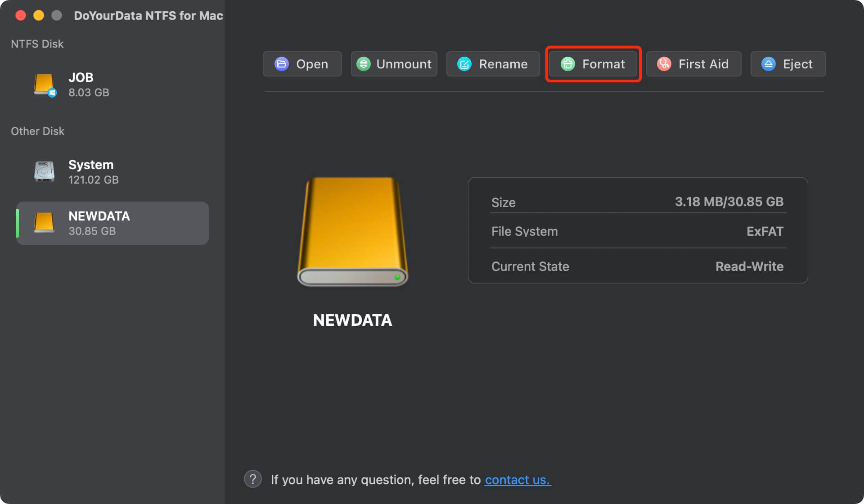The height and width of the screenshot is (504, 864).
Task: Unmount the NEWDATA disk
Action: point(394,64)
